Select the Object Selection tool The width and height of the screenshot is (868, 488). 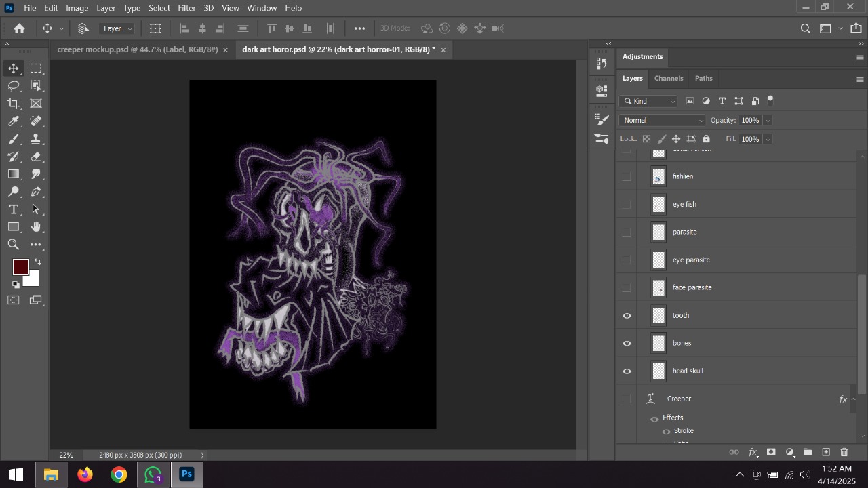click(x=36, y=86)
